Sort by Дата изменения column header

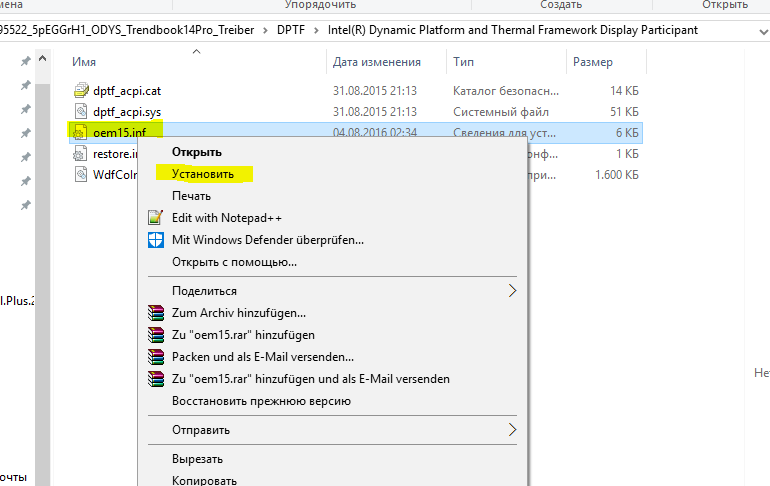click(x=377, y=62)
